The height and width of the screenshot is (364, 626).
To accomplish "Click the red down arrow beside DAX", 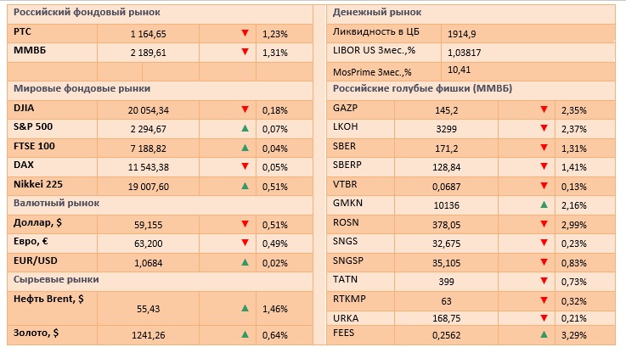I will 245,166.
